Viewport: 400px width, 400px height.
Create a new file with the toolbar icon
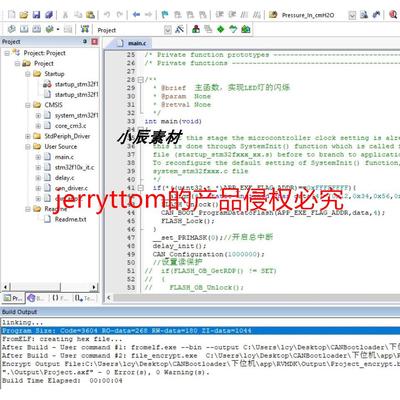click(12, 15)
